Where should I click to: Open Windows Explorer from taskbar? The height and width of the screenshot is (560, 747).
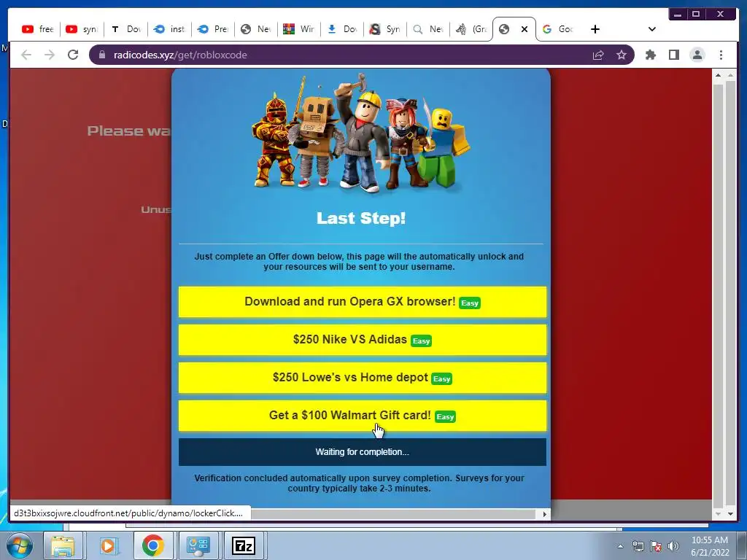(x=63, y=545)
